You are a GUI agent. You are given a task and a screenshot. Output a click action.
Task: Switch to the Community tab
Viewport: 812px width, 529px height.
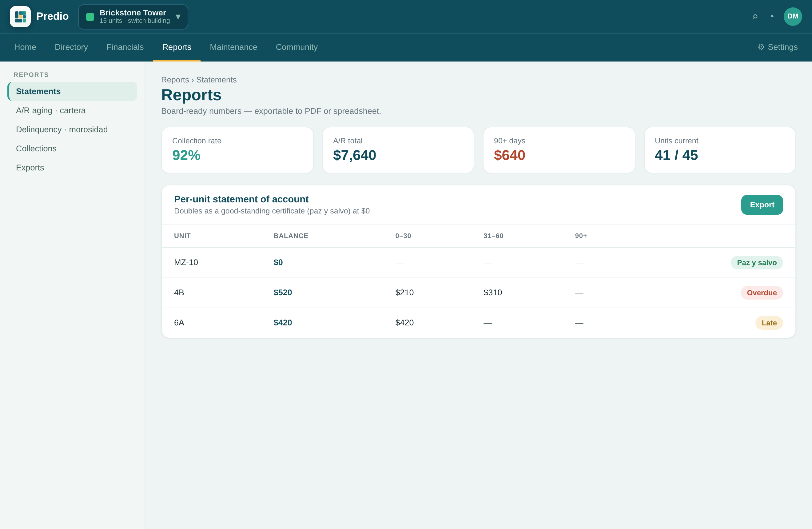point(297,47)
